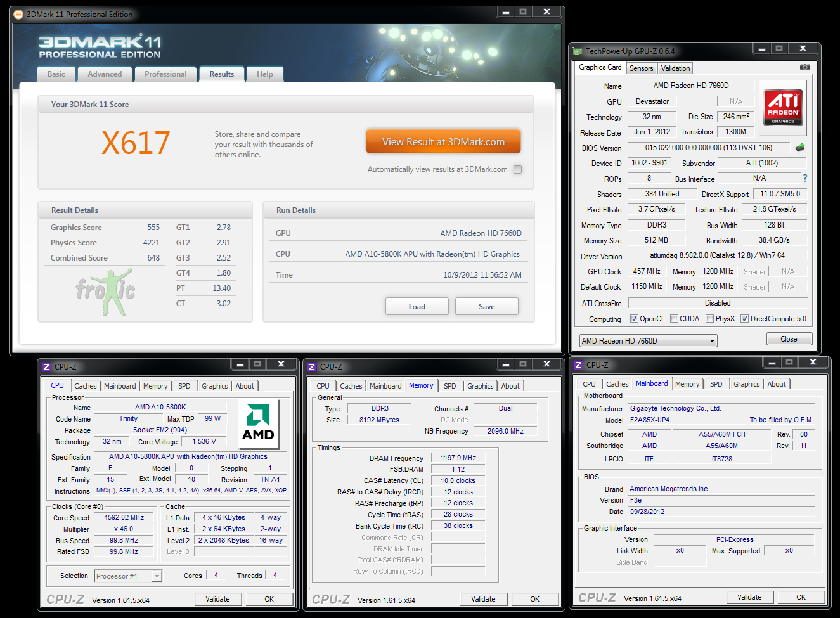
Task: Click the F2A85X-UP4 model field
Action: (687, 420)
